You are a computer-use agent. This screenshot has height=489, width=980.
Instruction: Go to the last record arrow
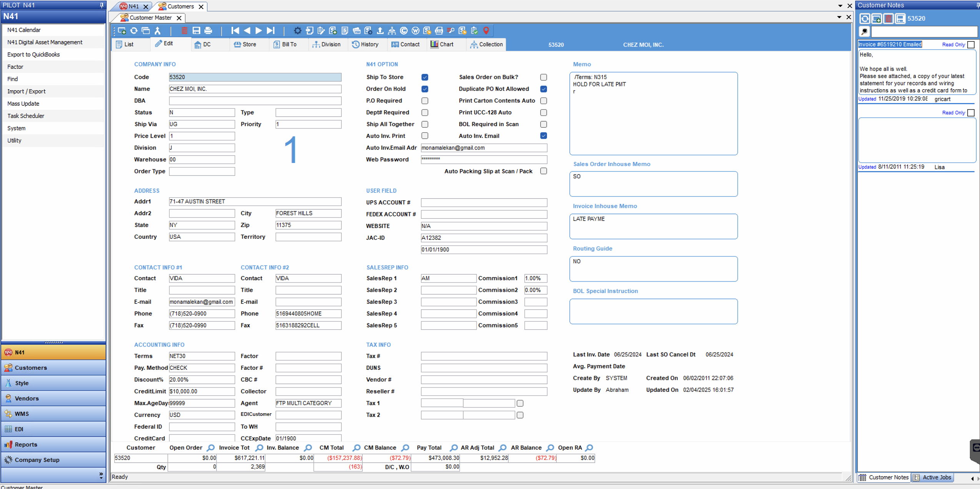tap(271, 31)
